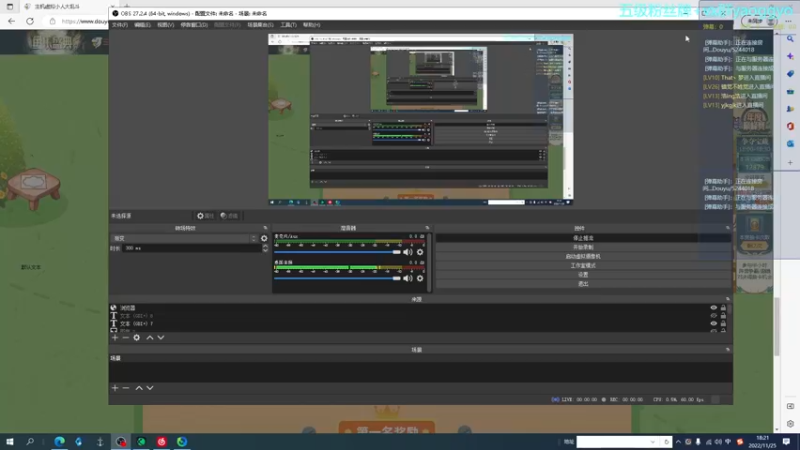Open the Windows Start menu
800x450 pixels.
pos(10,442)
